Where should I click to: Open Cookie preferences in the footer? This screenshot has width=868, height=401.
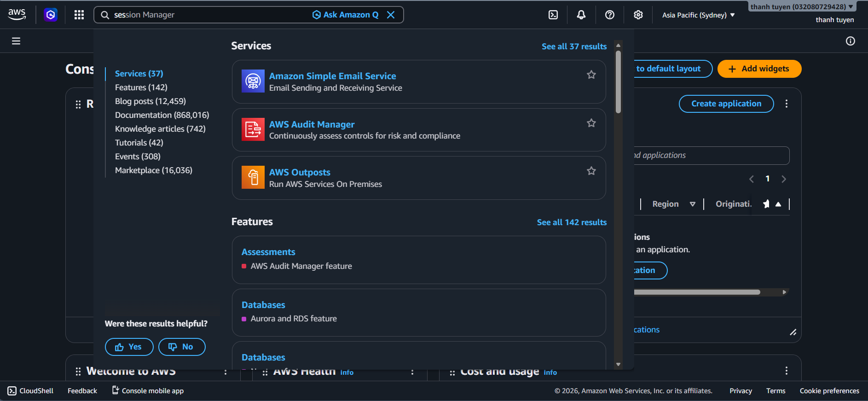point(829,391)
